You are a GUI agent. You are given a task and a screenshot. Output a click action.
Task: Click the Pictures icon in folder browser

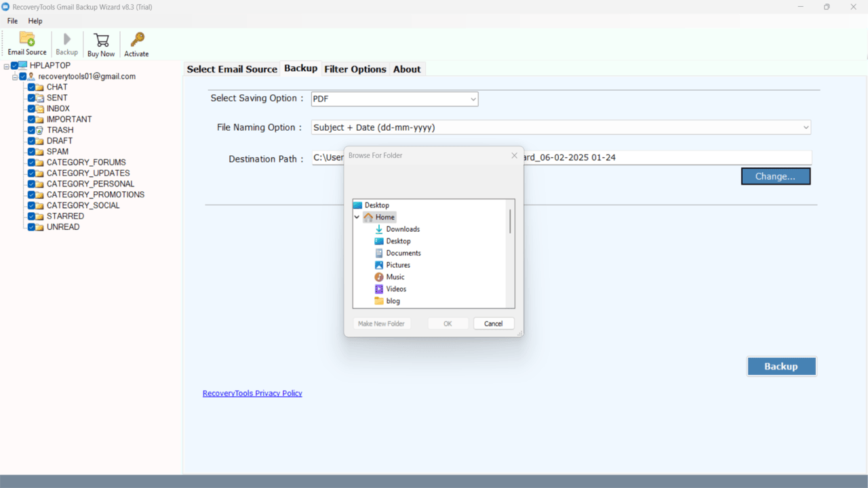click(x=379, y=265)
